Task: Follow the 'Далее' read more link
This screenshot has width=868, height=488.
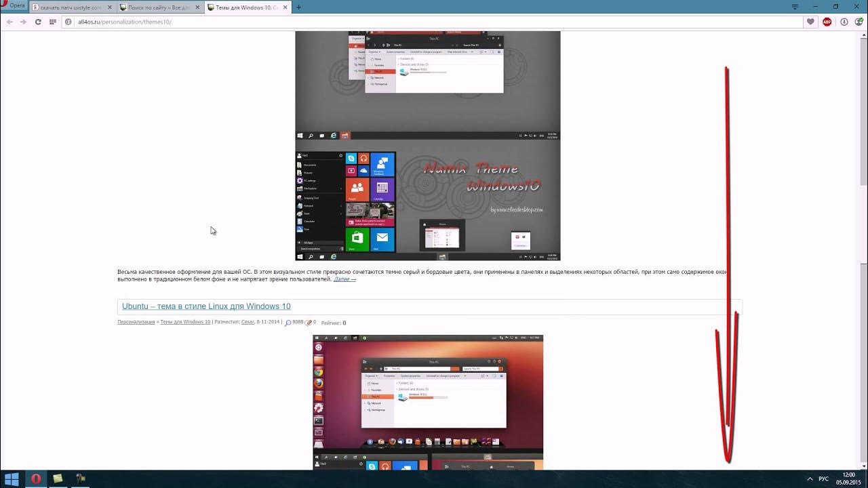Action: tap(344, 279)
